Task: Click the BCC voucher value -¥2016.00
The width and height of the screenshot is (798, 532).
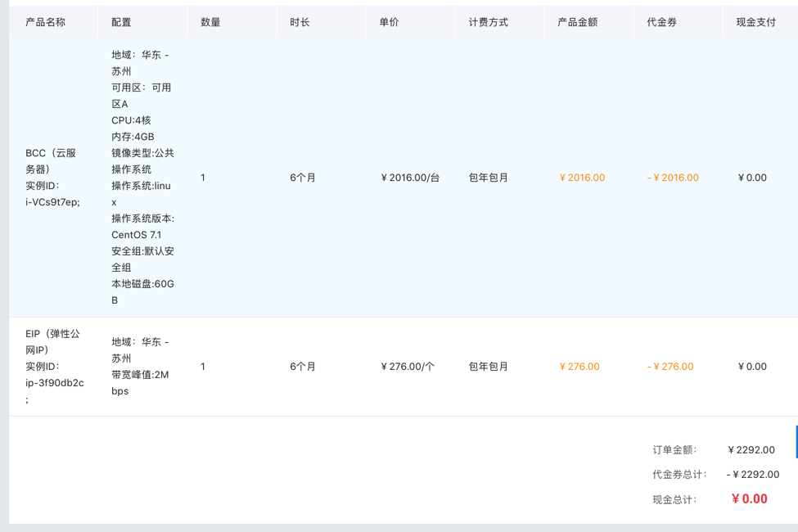Action: pos(673,178)
